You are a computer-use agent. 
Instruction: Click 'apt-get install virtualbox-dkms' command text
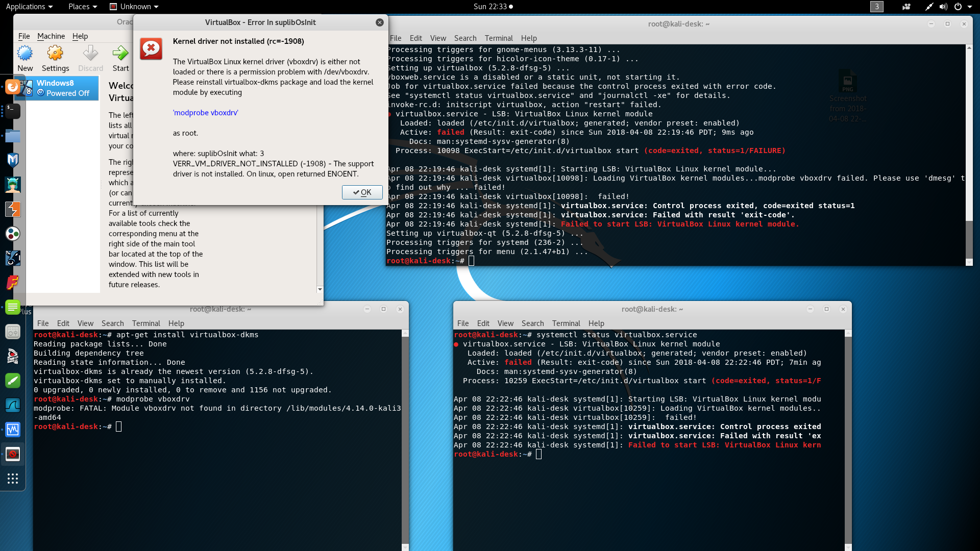[187, 335]
